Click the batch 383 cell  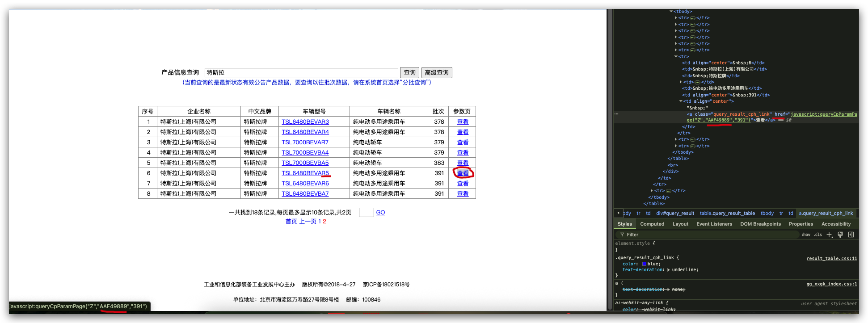click(x=439, y=163)
